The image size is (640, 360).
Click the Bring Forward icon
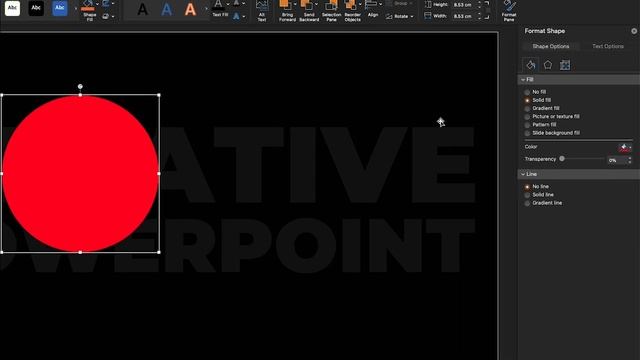(286, 5)
